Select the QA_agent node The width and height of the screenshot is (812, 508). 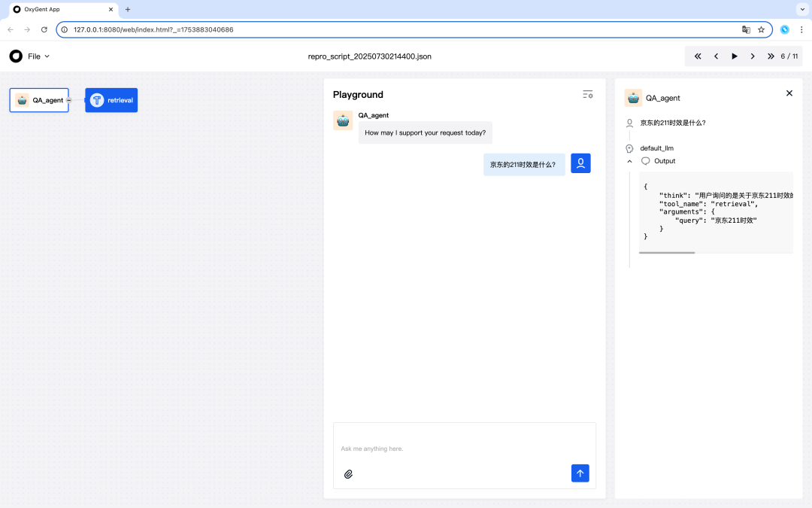[x=39, y=100]
